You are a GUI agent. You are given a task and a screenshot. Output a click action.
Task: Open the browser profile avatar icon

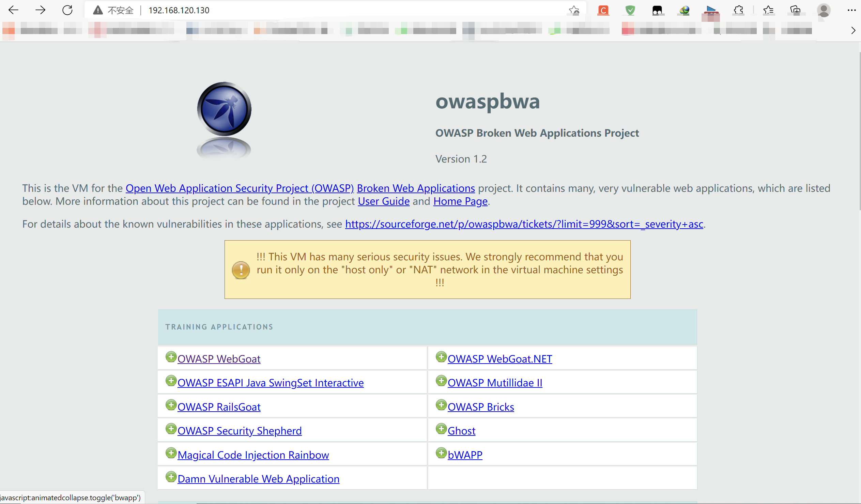pyautogui.click(x=824, y=10)
